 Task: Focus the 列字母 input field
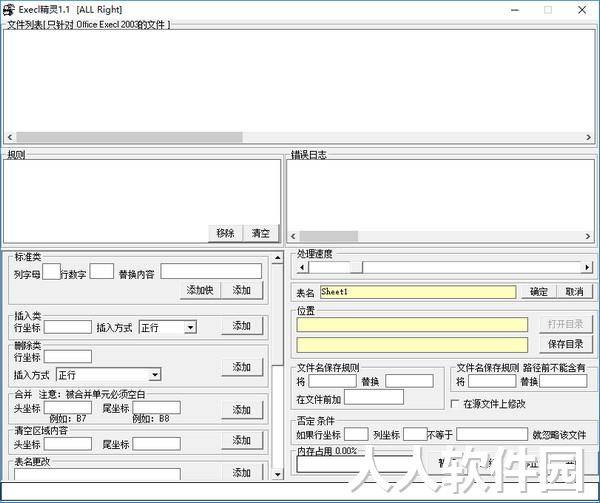point(51,272)
